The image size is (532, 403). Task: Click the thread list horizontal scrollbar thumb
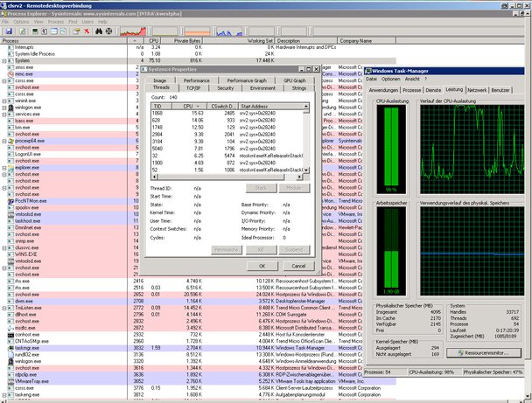coord(220,177)
